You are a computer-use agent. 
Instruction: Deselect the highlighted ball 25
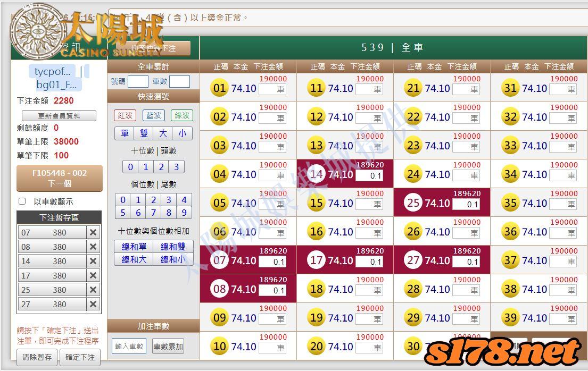click(413, 203)
